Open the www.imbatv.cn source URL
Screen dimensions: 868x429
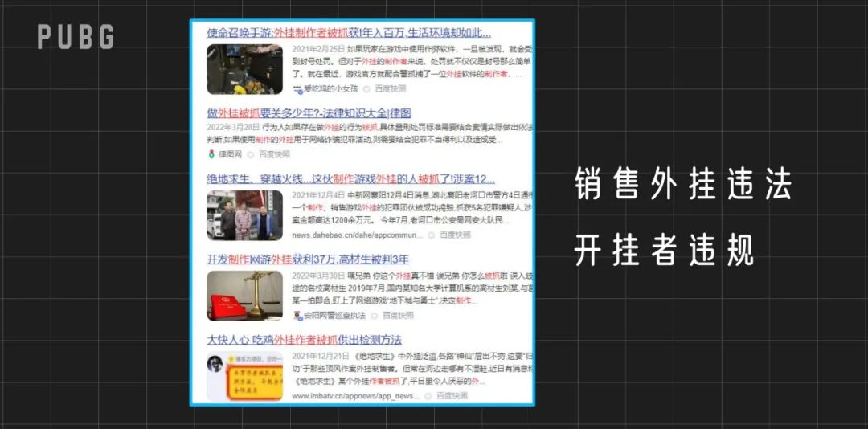[355, 396]
